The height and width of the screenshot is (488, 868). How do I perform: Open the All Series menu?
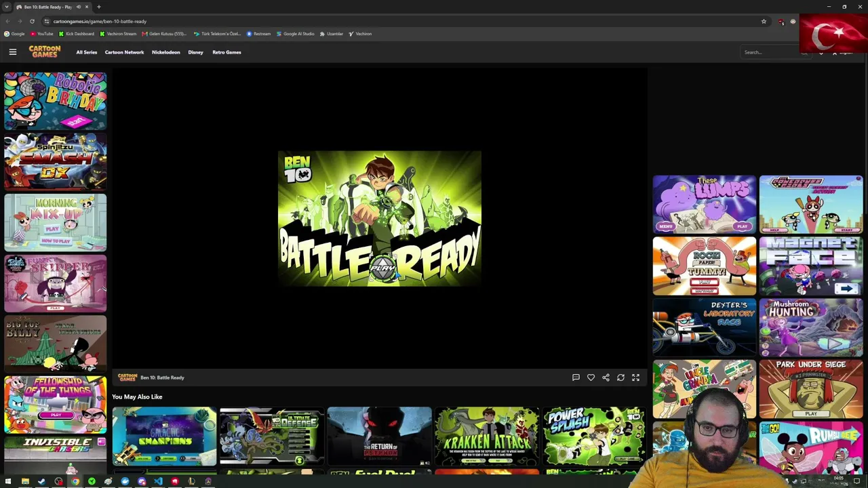(x=86, y=52)
